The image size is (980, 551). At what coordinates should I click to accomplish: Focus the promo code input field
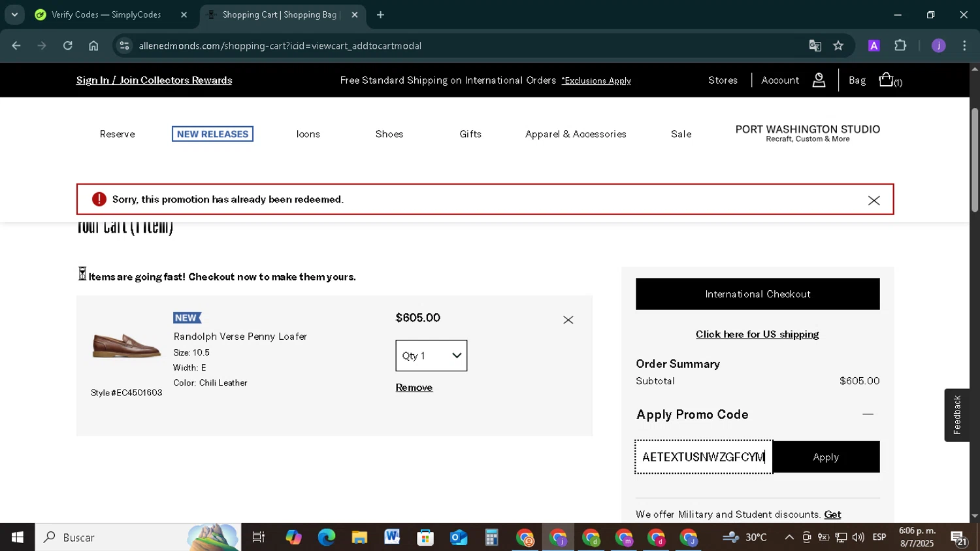coord(704,457)
